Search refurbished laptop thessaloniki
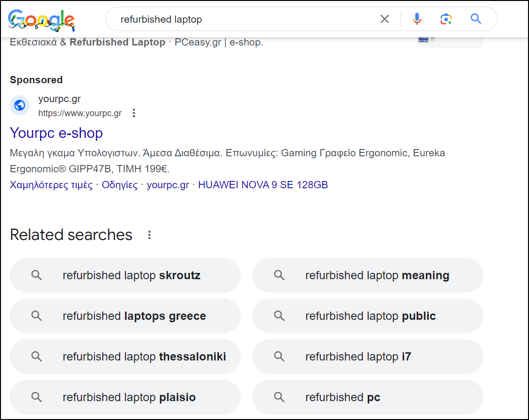529x420 pixels. [x=125, y=357]
